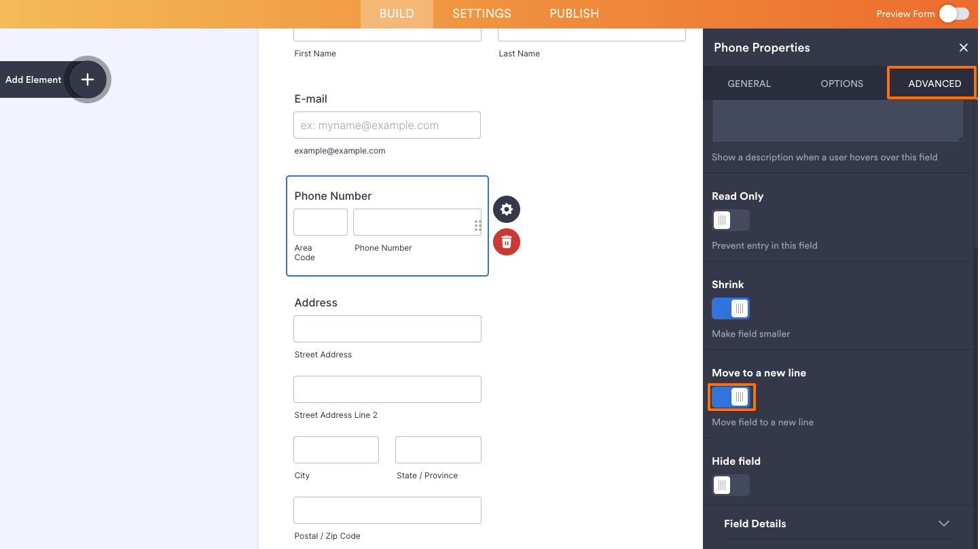Select the BUILD tab
This screenshot has width=980, height=549.
tap(396, 13)
